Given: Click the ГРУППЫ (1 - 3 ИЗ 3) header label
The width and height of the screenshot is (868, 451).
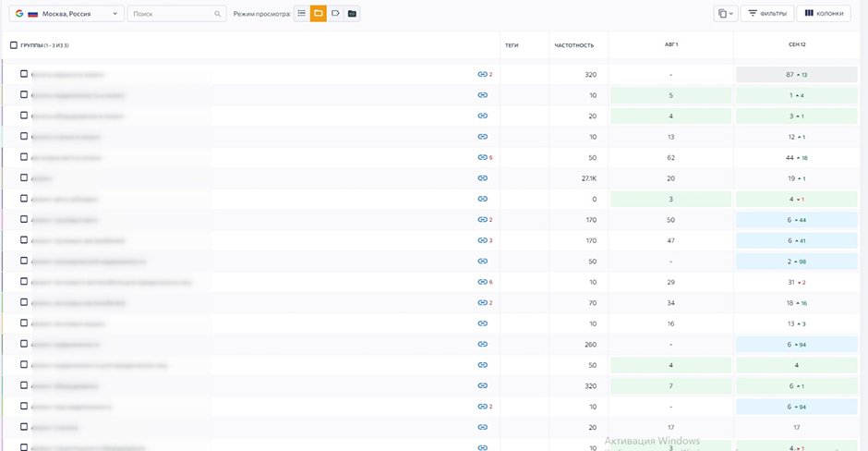Looking at the screenshot, I should (44, 45).
